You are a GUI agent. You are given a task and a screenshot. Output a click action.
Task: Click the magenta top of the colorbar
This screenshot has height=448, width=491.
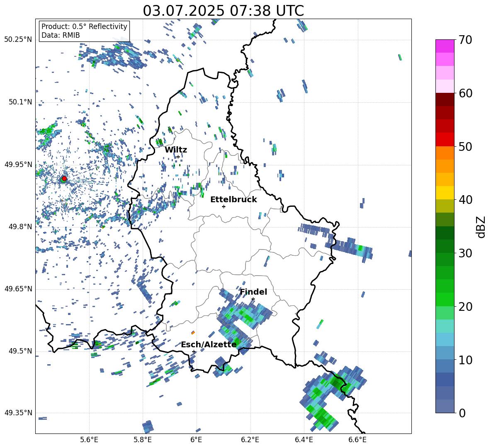[x=445, y=46]
